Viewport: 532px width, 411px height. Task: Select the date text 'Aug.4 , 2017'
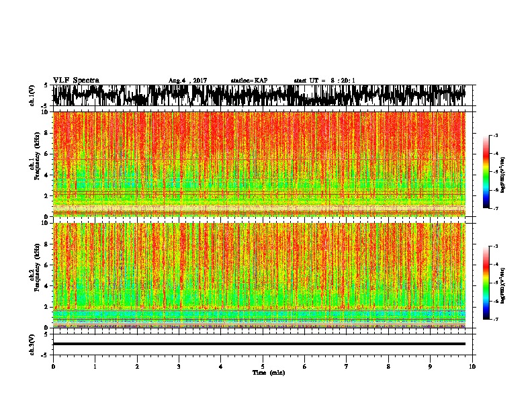click(x=187, y=81)
